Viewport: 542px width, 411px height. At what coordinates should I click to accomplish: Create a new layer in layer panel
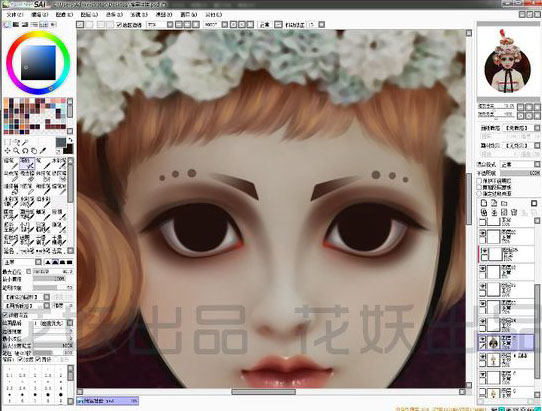click(484, 203)
